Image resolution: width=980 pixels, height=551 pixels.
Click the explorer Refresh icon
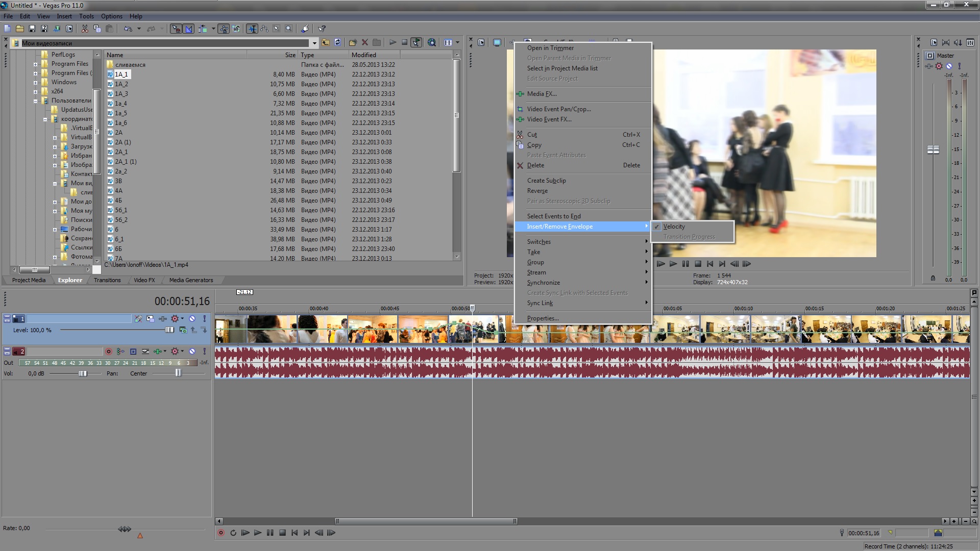[338, 43]
